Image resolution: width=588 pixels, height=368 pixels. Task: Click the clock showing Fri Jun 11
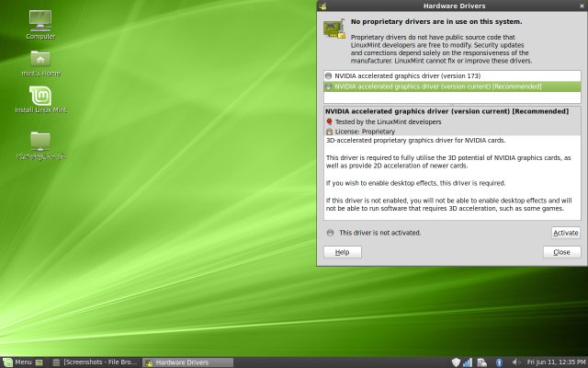554,362
